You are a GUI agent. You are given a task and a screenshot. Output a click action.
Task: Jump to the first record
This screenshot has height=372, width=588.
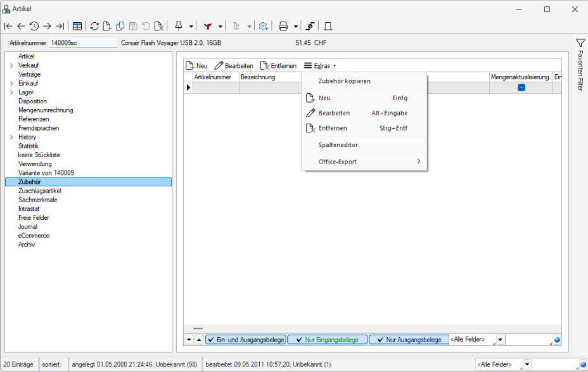coord(8,26)
